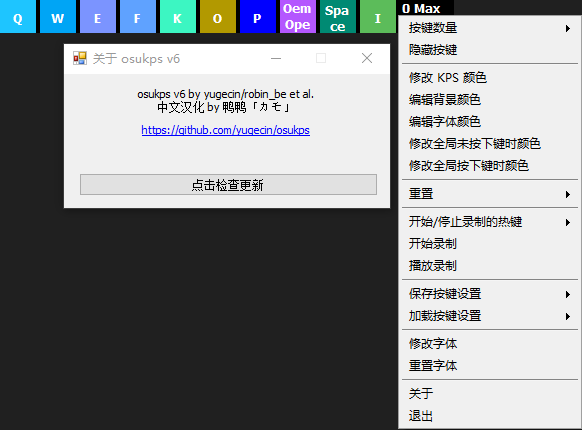582x430 pixels.
Task: Select 隐藏按键 menu item
Action: point(490,50)
